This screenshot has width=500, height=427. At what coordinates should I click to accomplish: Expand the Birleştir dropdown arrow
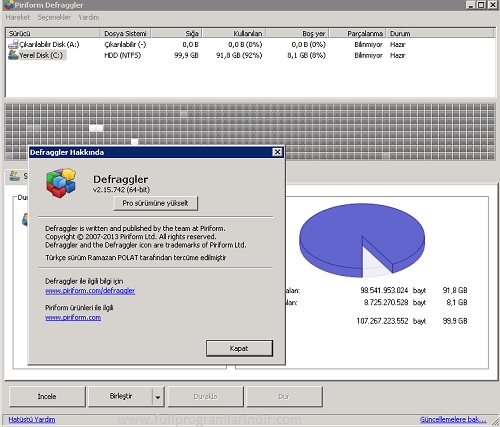click(158, 397)
